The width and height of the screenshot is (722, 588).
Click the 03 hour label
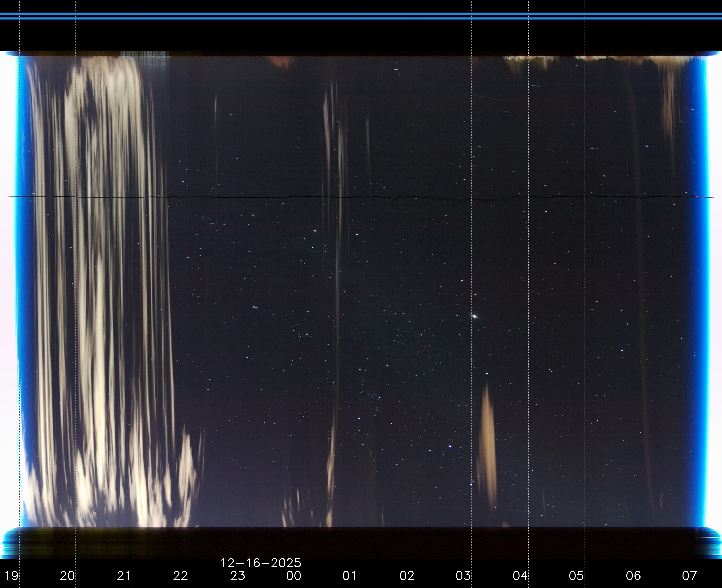tap(463, 575)
